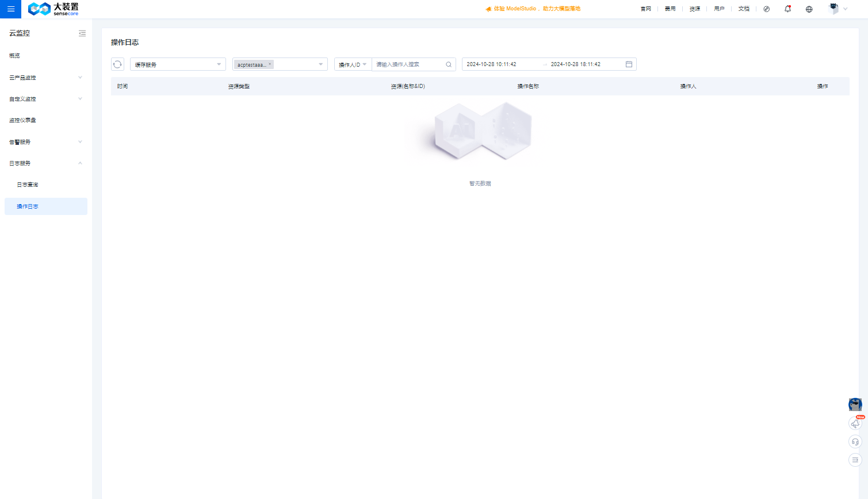Click the megaphone announcement icon marked New
The width and height of the screenshot is (868, 499).
[x=855, y=424]
